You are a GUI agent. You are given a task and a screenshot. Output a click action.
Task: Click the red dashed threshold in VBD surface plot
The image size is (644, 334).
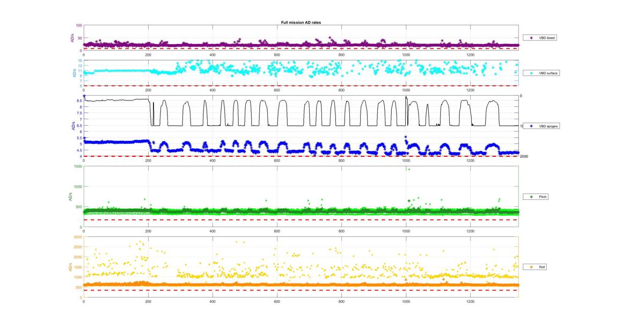(301, 85)
